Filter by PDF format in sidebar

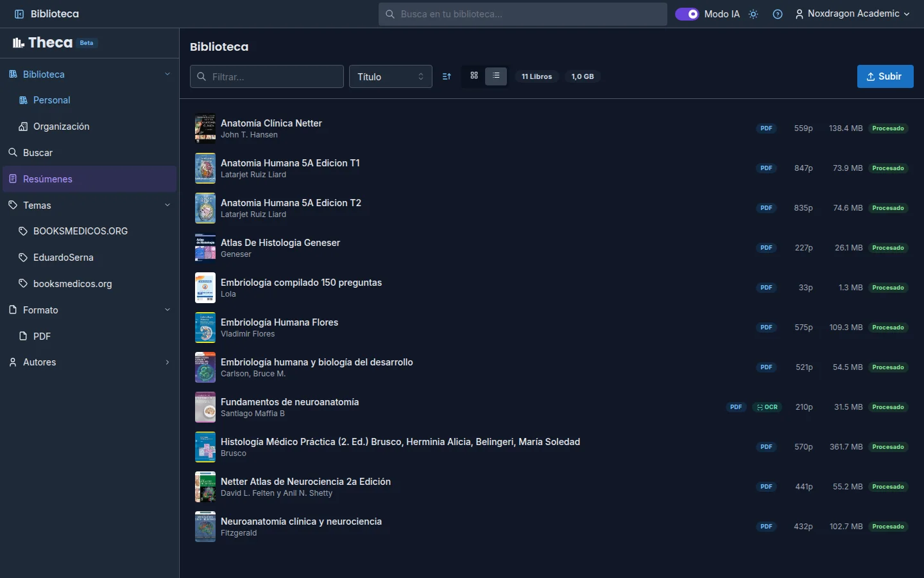90,337
